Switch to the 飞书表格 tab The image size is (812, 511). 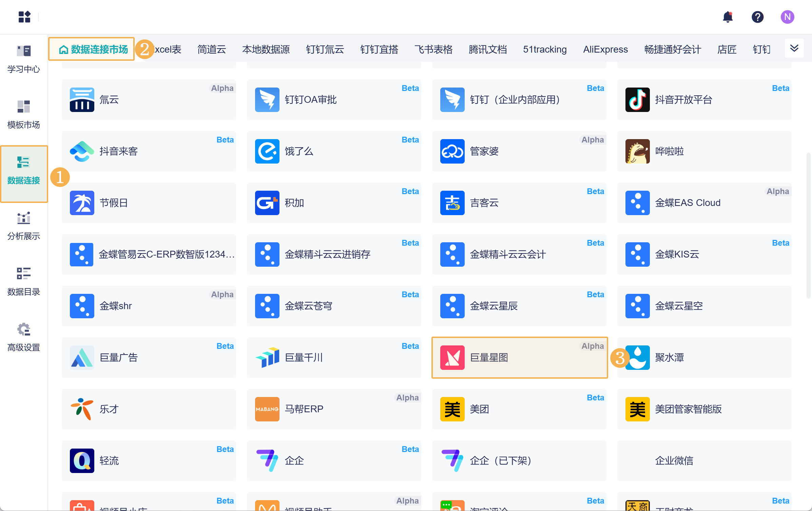[x=433, y=50]
